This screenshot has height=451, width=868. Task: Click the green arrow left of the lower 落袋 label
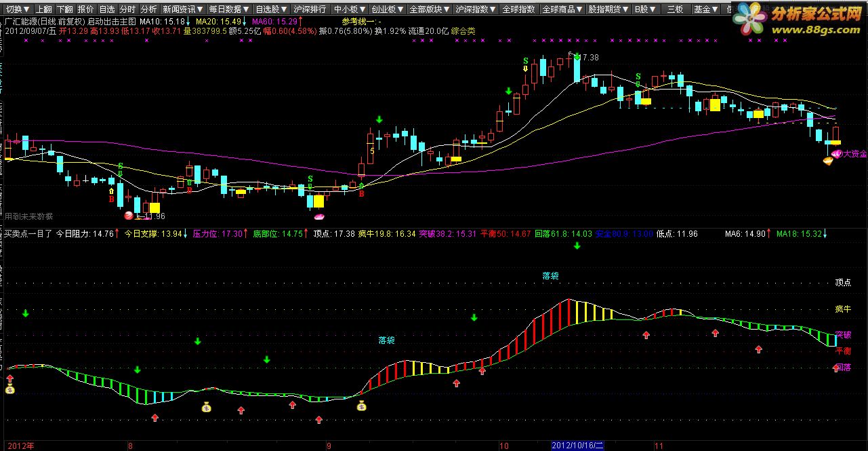point(267,359)
